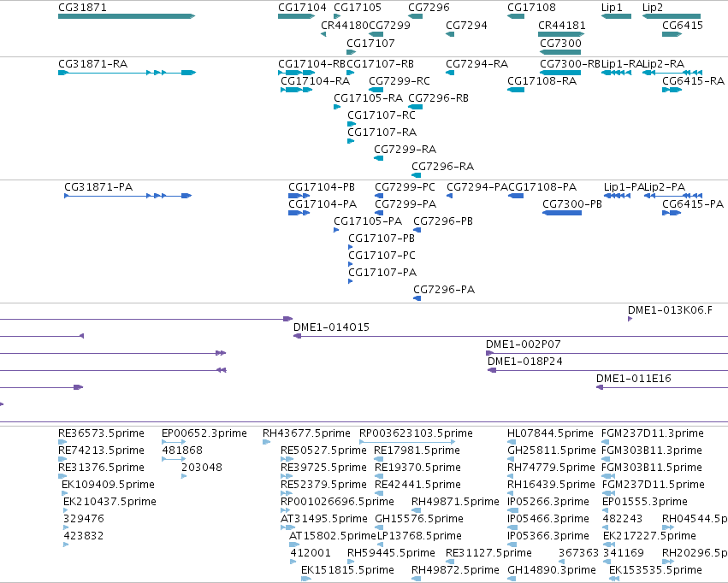Click the DME1-002P07 clone label
The height and width of the screenshot is (583, 728).
(524, 344)
